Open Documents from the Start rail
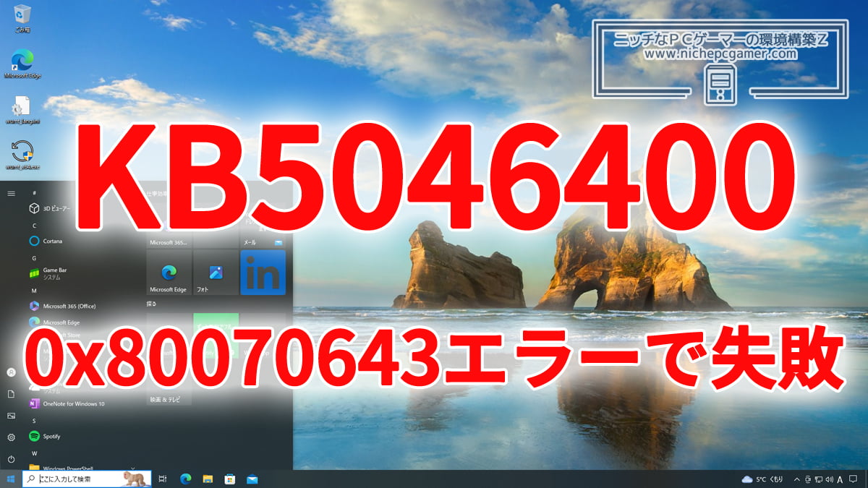 (11, 394)
